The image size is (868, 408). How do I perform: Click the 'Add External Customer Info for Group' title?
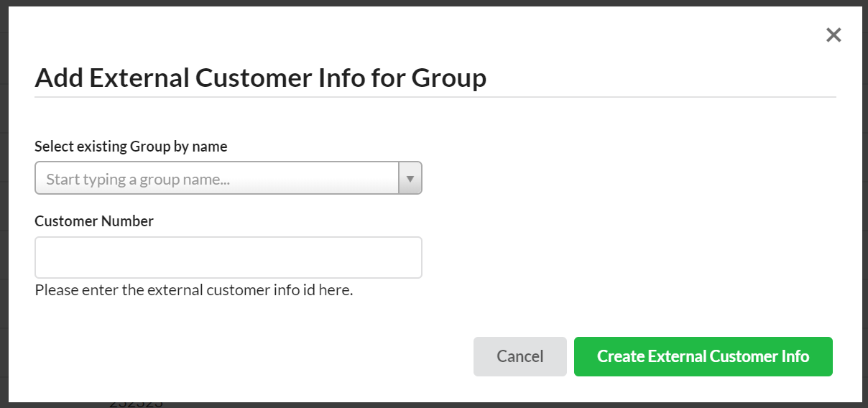260,78
